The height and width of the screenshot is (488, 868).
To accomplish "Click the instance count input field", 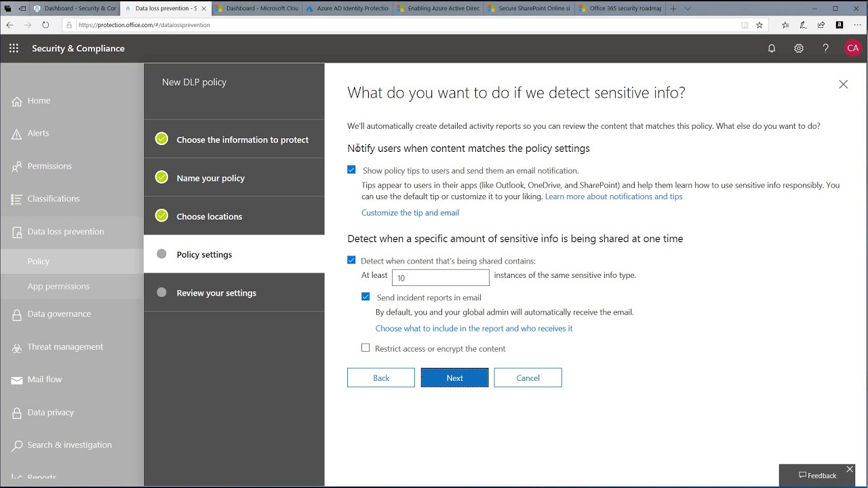I will [x=440, y=277].
